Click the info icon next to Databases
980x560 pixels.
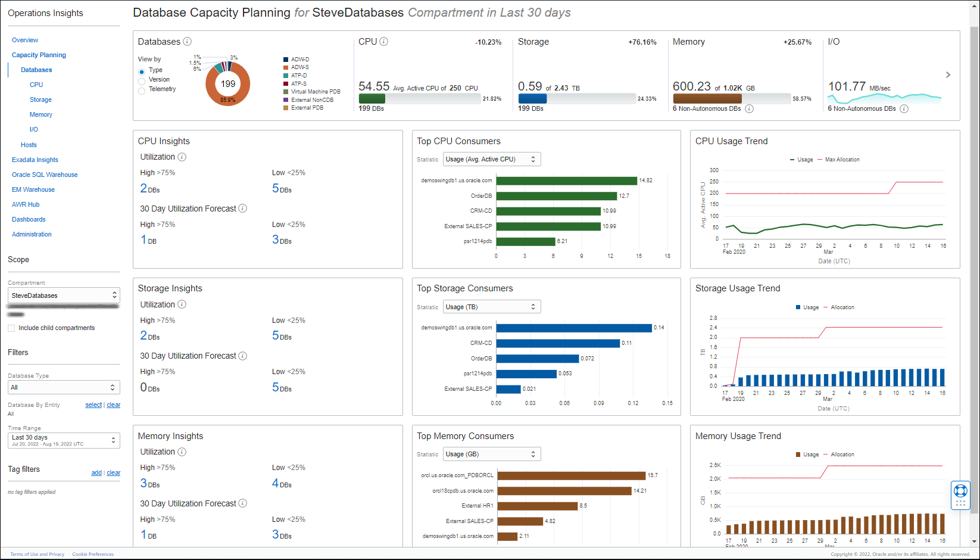pos(187,42)
